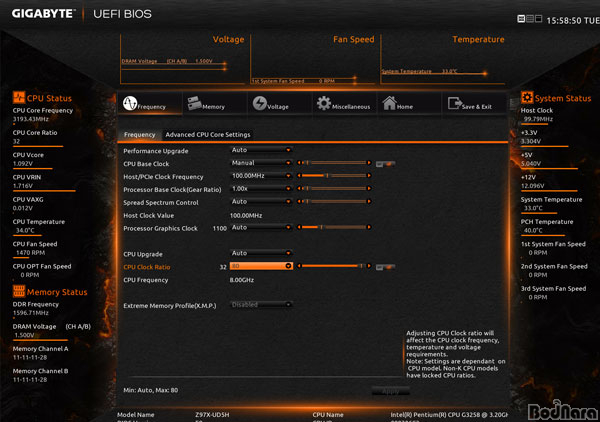Open the Save & Exit tab
Image resolution: width=600 pixels, height=422 pixels.
(x=474, y=103)
